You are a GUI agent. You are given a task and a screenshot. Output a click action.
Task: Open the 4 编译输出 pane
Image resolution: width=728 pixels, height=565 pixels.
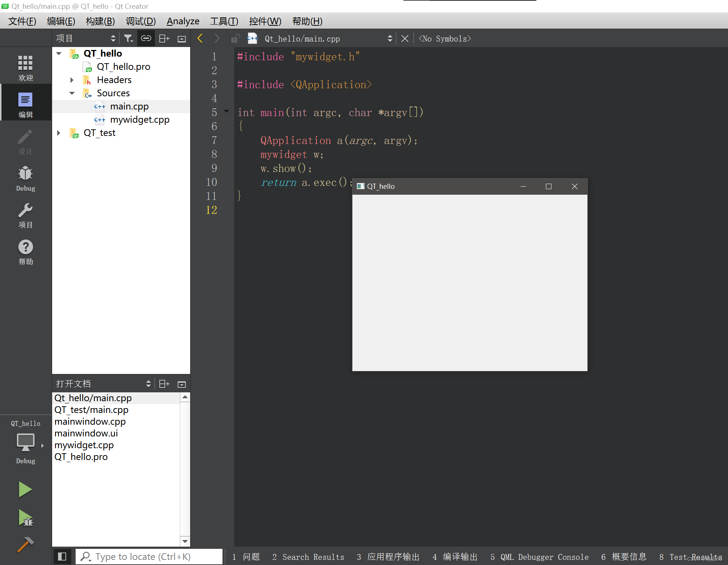(455, 557)
